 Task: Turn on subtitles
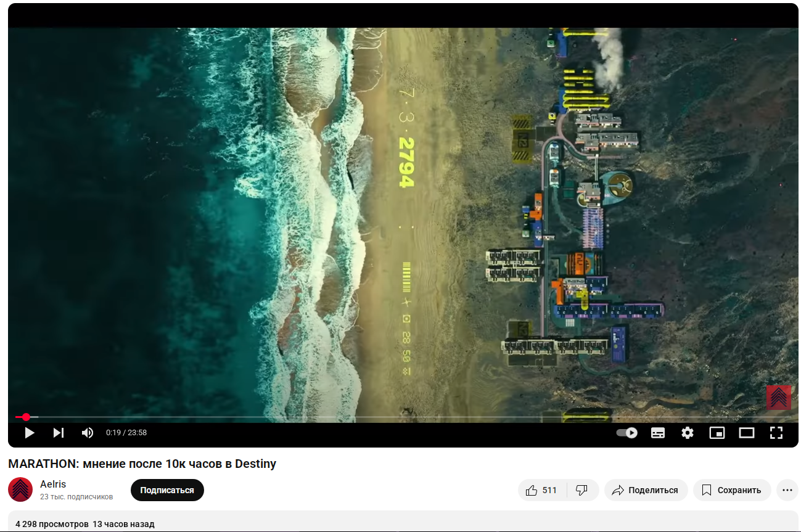coord(658,433)
